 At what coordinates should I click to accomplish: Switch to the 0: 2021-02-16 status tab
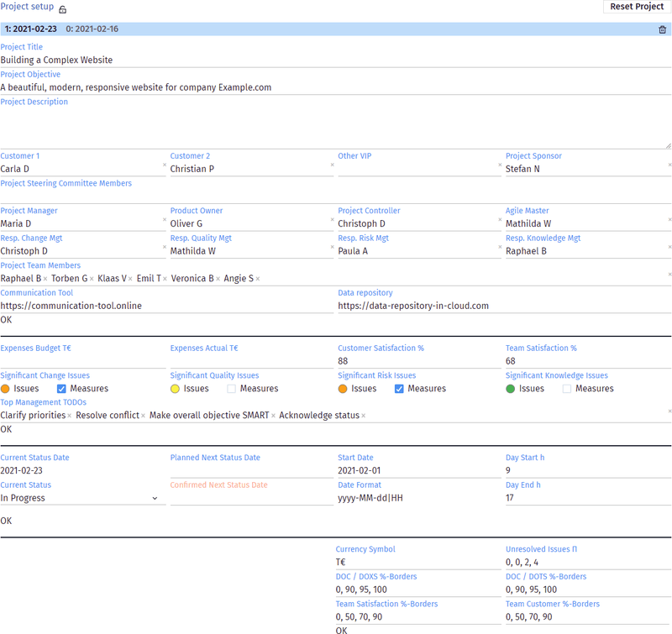(x=92, y=29)
